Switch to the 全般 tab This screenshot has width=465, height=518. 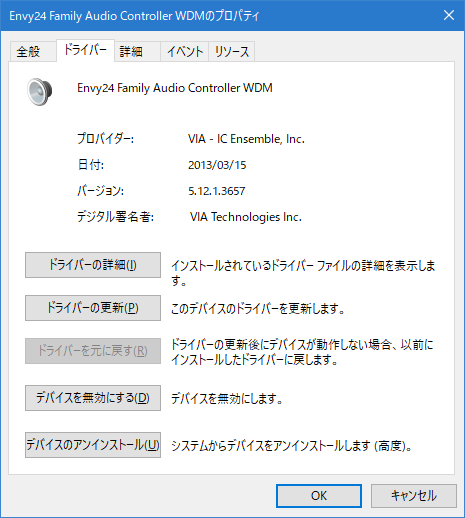click(29, 51)
